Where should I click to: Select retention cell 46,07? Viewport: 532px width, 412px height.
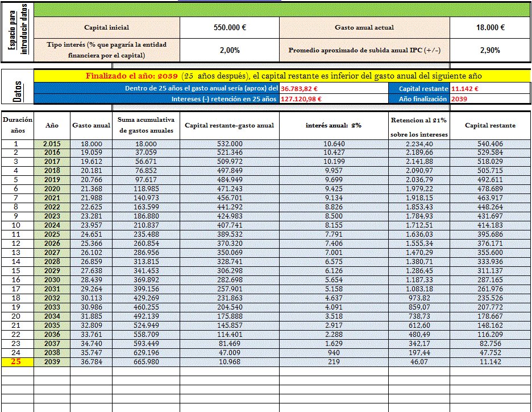[419, 362]
